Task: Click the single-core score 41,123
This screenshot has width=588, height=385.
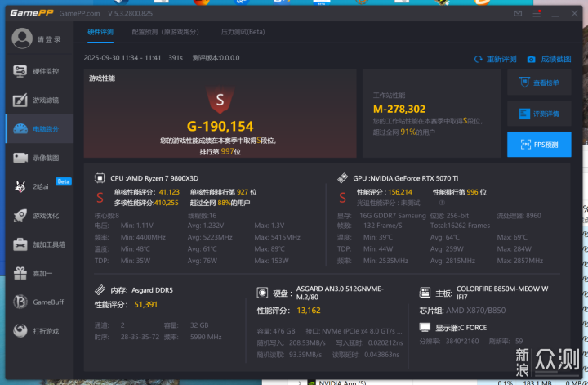Action: [169, 192]
